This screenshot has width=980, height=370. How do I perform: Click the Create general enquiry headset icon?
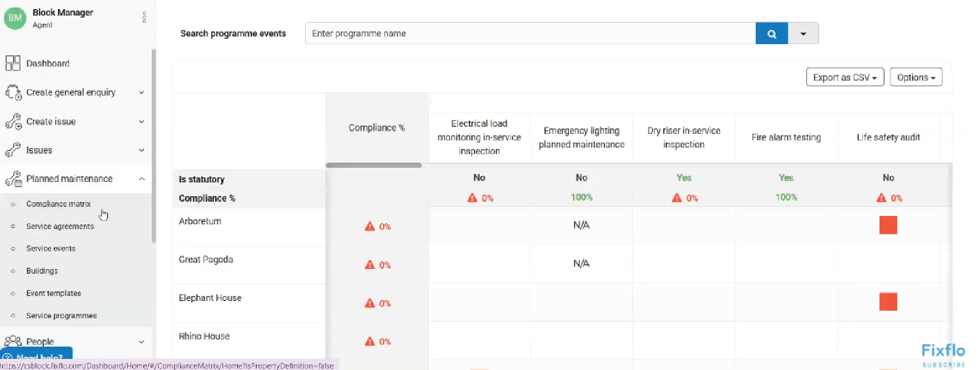pyautogui.click(x=13, y=93)
